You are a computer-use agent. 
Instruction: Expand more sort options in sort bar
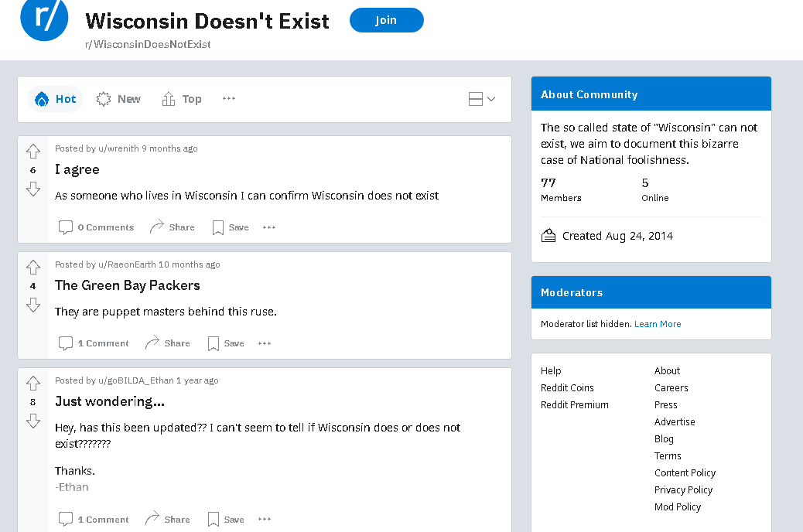229,99
